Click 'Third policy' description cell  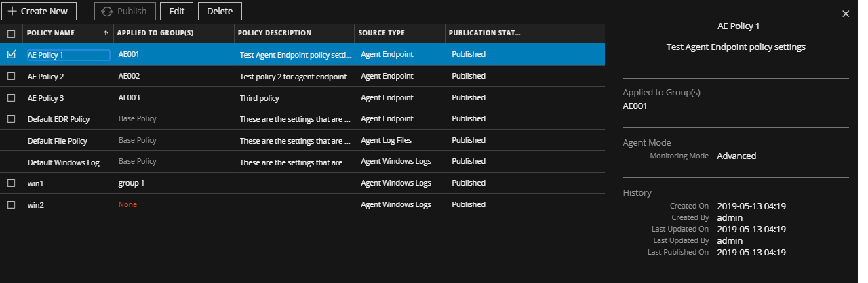pyautogui.click(x=260, y=98)
